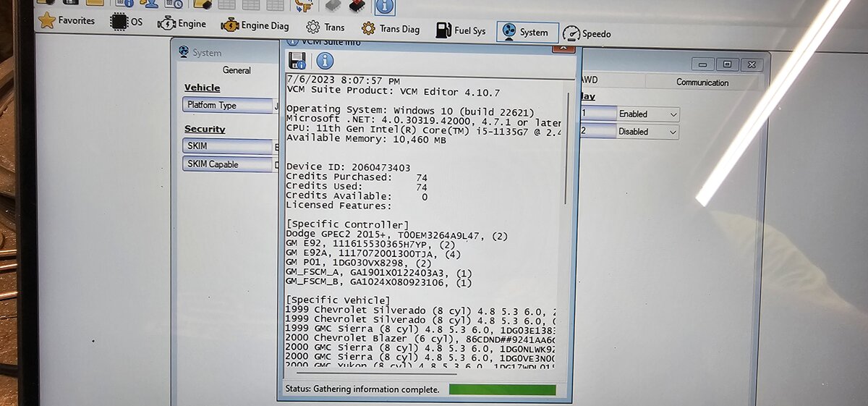Click the blue info icon in VCM Suite Info dialog

(325, 61)
